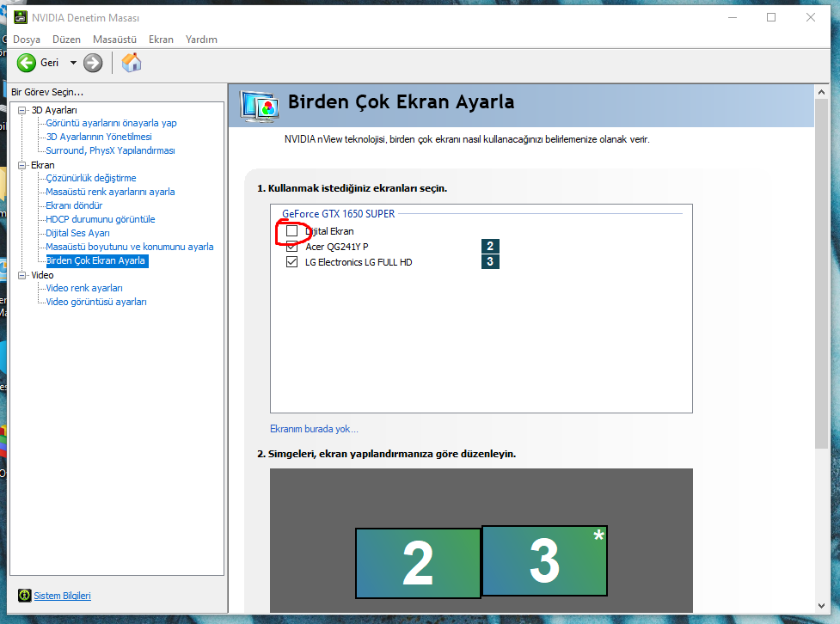Open the back history dropdown arrow
Viewport: 840px width, 624px height.
click(73, 63)
